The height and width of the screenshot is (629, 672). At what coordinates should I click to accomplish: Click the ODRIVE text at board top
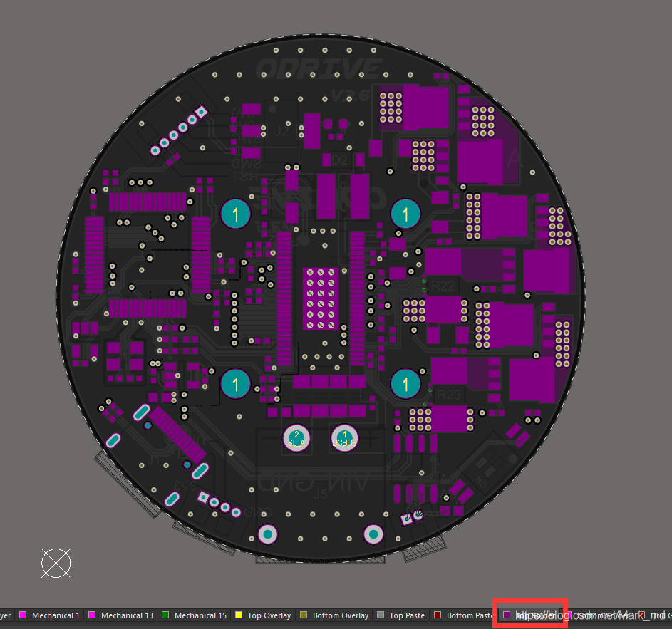318,69
